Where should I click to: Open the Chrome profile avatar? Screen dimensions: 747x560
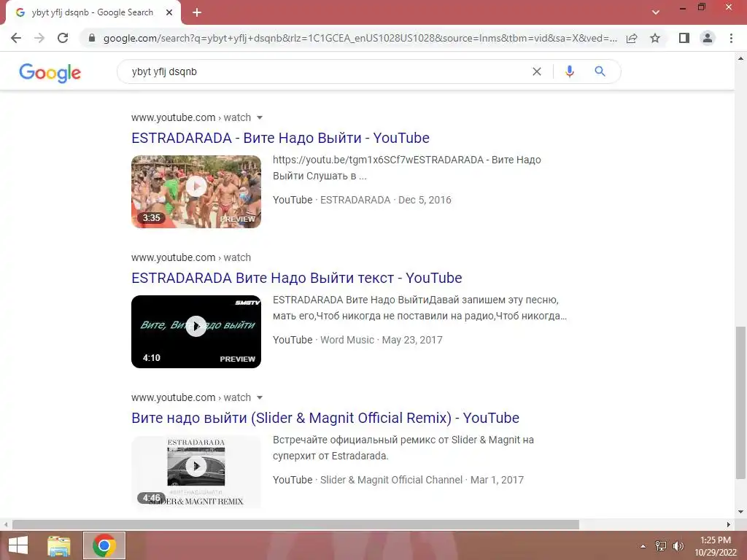click(708, 38)
